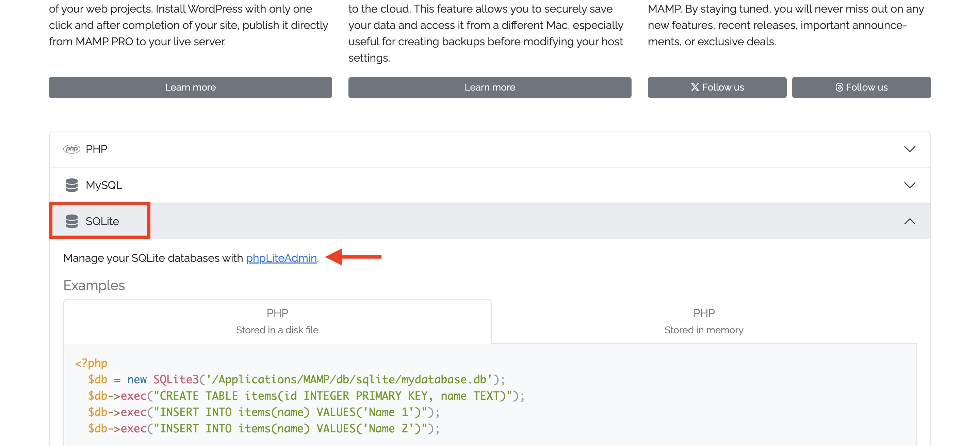Click the SQLite3 database path code line

pos(296,379)
